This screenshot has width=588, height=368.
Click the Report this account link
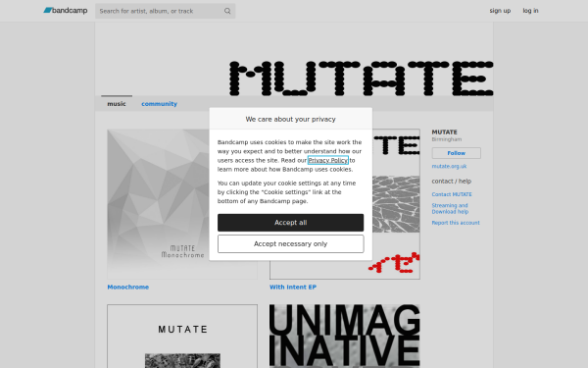456,223
